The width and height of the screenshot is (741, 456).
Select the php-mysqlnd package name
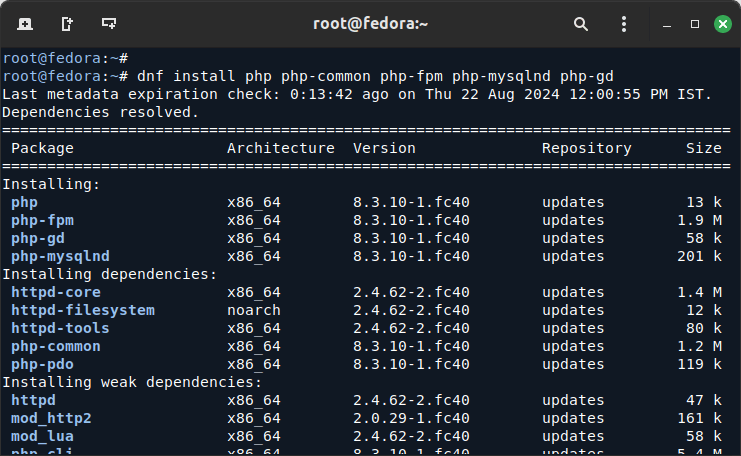tap(60, 256)
